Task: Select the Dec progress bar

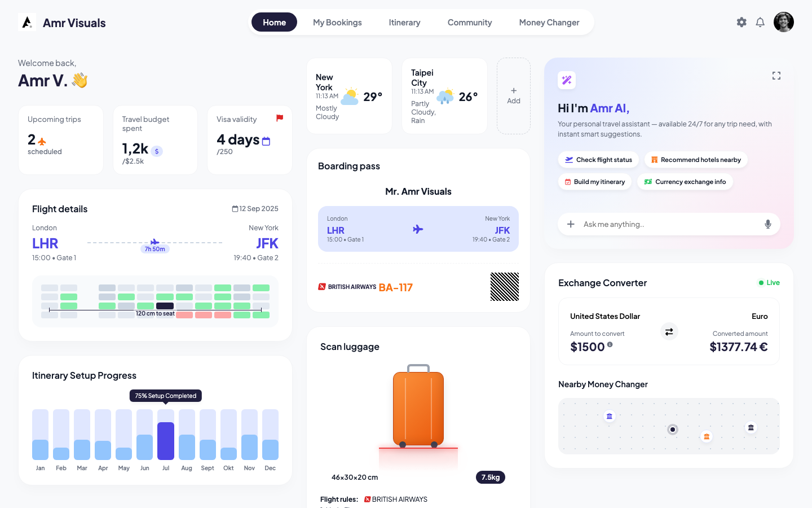Action: [270, 435]
